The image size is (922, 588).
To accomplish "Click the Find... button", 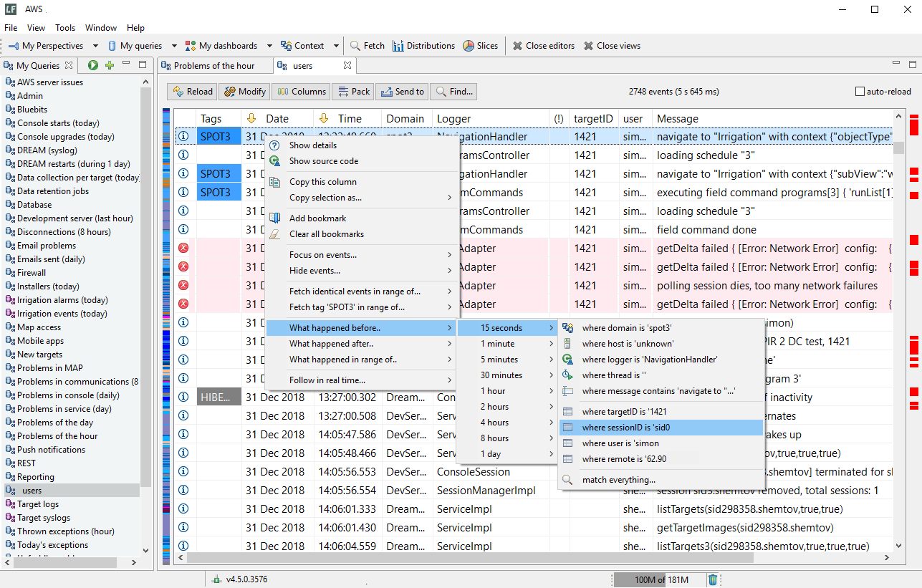I will tap(454, 92).
